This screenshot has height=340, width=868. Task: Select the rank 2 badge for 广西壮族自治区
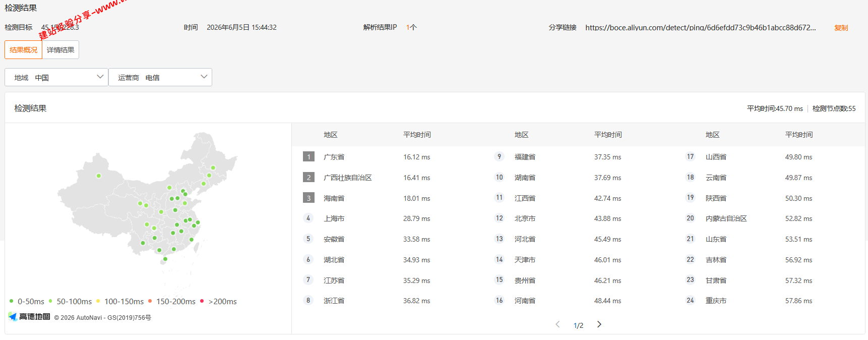click(x=308, y=178)
